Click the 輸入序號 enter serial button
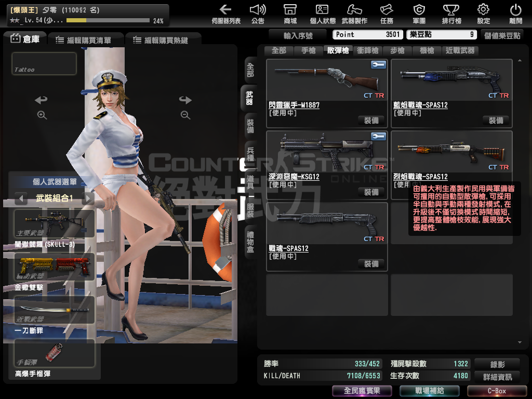This screenshot has width=532, height=399. coord(298,35)
